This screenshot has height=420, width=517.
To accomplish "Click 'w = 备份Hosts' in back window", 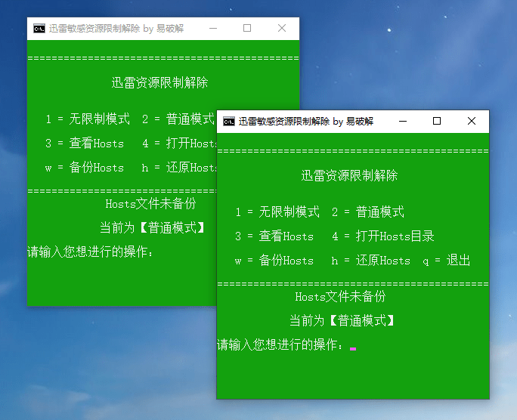I will [x=85, y=168].
